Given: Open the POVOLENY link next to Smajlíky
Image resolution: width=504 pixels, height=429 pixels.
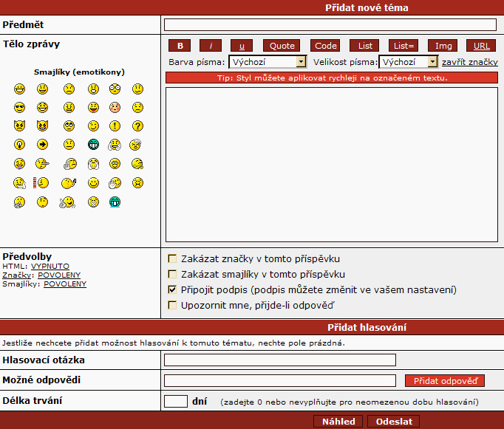Looking at the screenshot, I should pyautogui.click(x=65, y=284).
